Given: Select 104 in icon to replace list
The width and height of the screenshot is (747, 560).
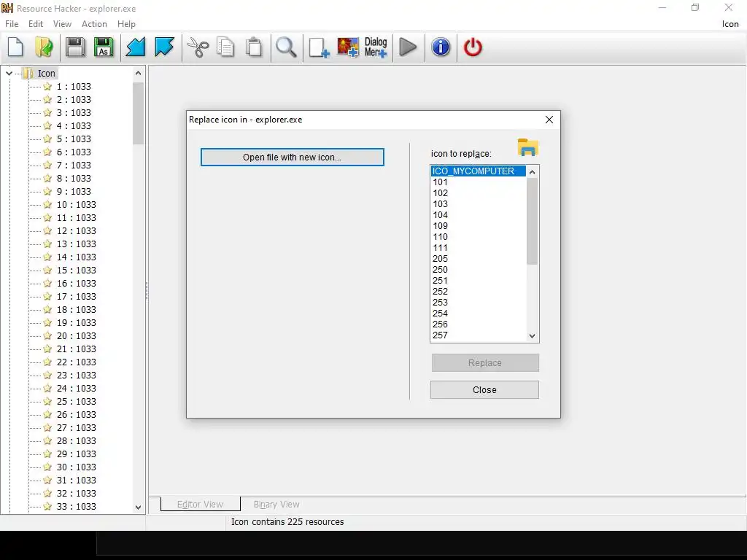Looking at the screenshot, I should [479, 215].
